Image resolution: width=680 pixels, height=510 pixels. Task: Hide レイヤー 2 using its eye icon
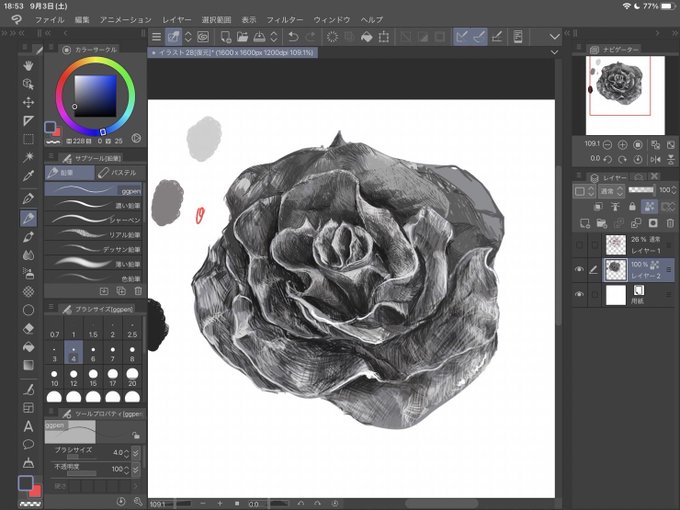(579, 269)
